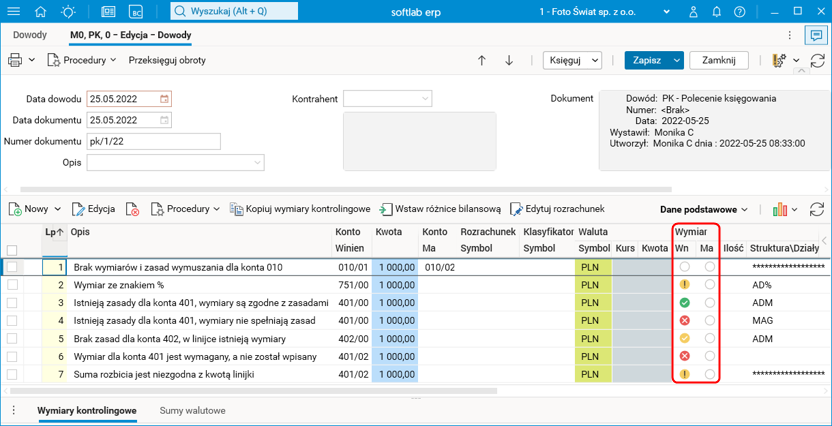
Task: Click the Zamknij button
Action: pos(719,60)
